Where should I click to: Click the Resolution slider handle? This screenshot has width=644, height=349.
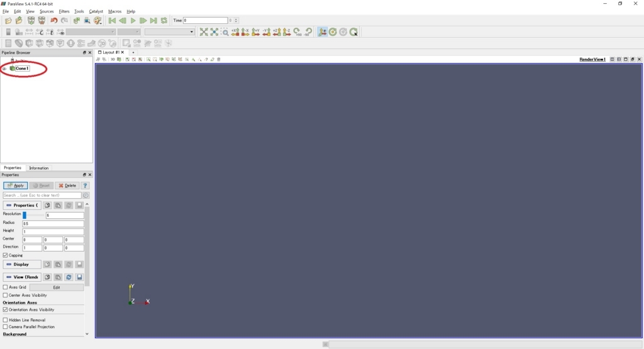(25, 214)
